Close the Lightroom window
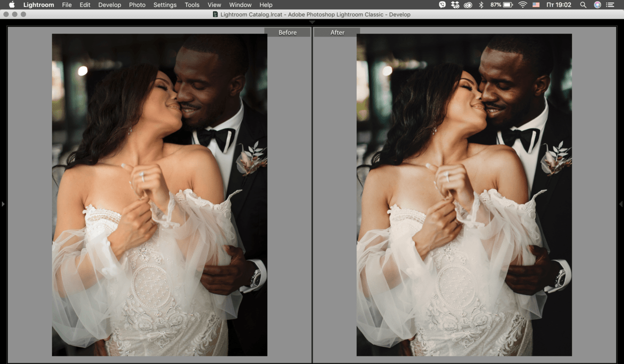Viewport: 624px width, 364px height. coord(6,14)
